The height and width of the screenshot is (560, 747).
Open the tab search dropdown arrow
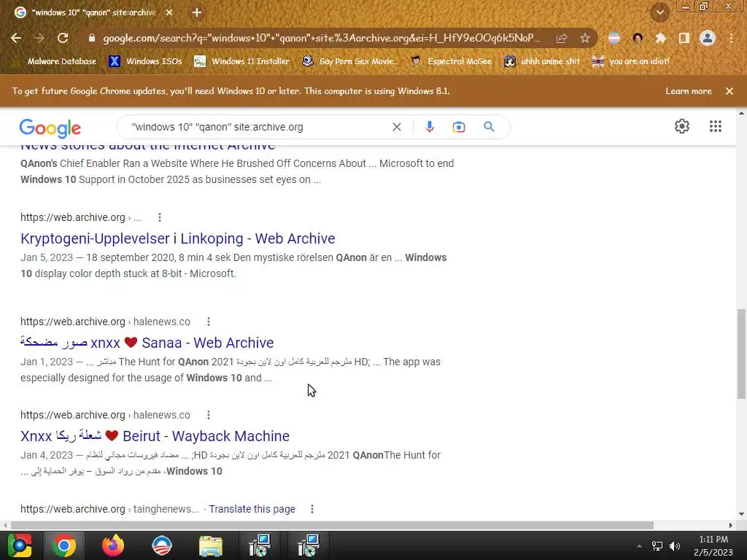[660, 12]
